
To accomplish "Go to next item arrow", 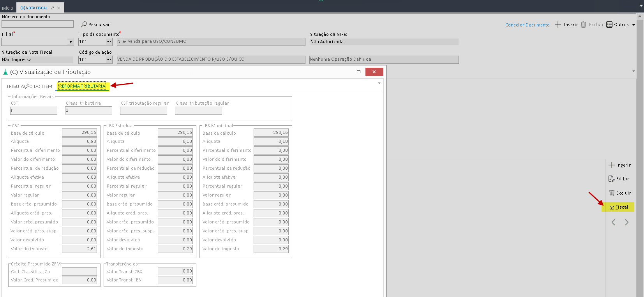I will (626, 222).
